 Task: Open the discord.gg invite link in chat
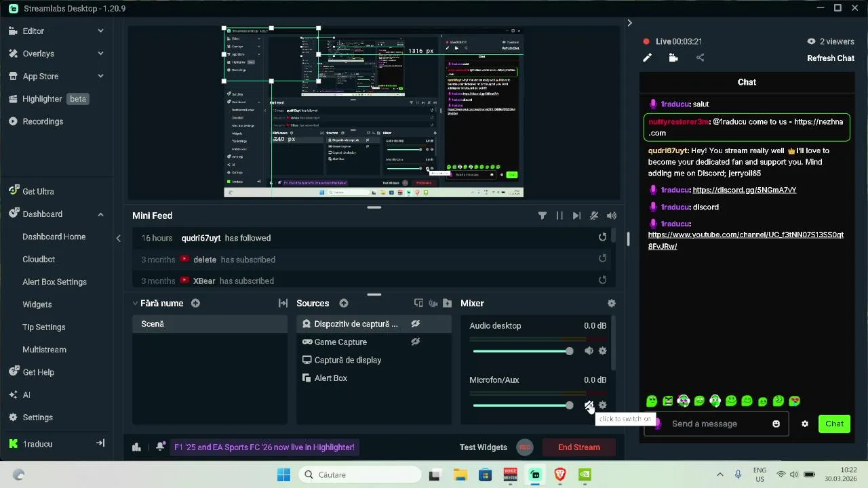click(x=745, y=190)
